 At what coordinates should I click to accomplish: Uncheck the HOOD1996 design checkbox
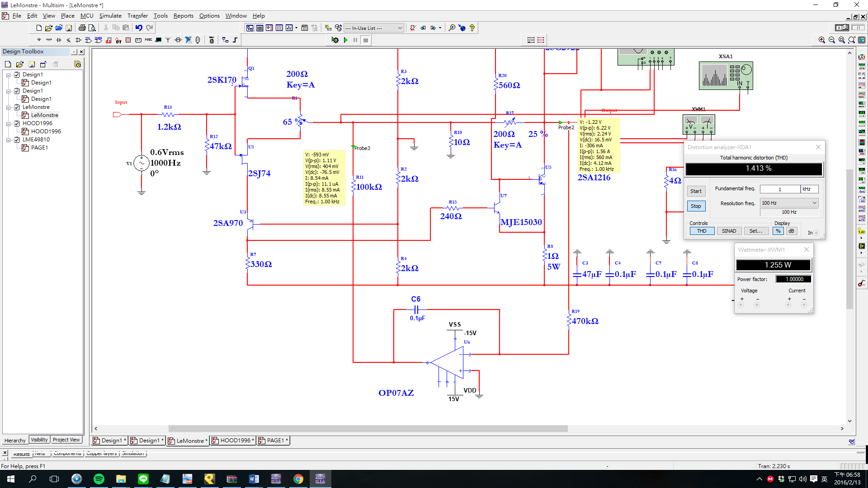[17, 123]
